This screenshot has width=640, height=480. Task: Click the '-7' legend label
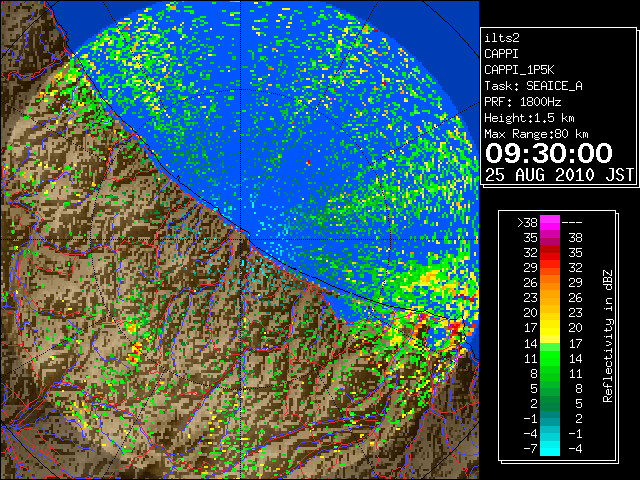click(x=530, y=448)
